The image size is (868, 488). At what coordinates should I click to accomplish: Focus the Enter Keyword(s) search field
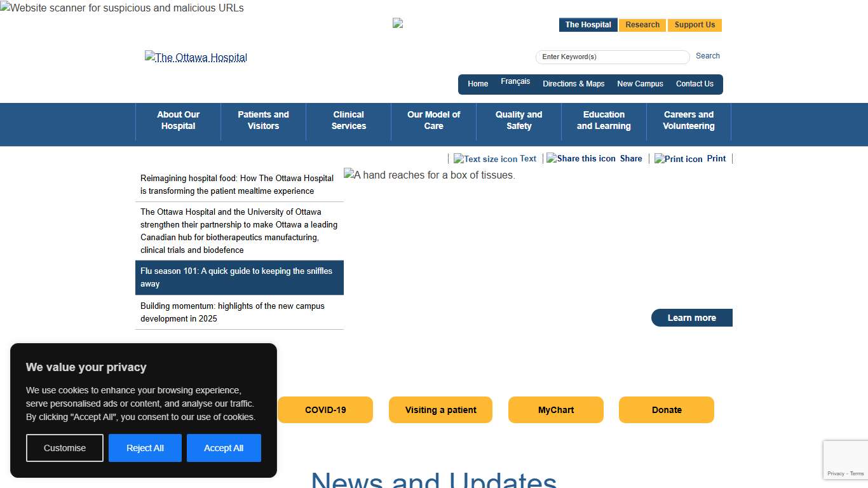612,57
